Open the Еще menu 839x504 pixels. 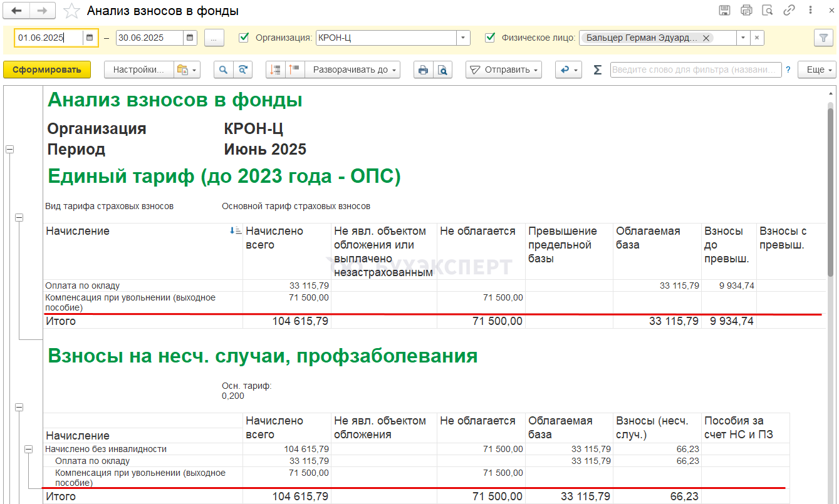coord(816,69)
